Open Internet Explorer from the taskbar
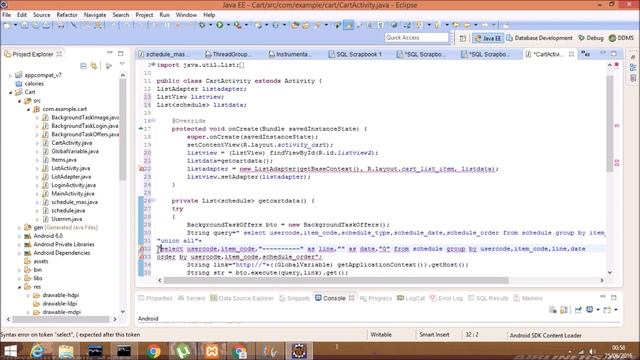640x360 pixels. [x=38, y=351]
